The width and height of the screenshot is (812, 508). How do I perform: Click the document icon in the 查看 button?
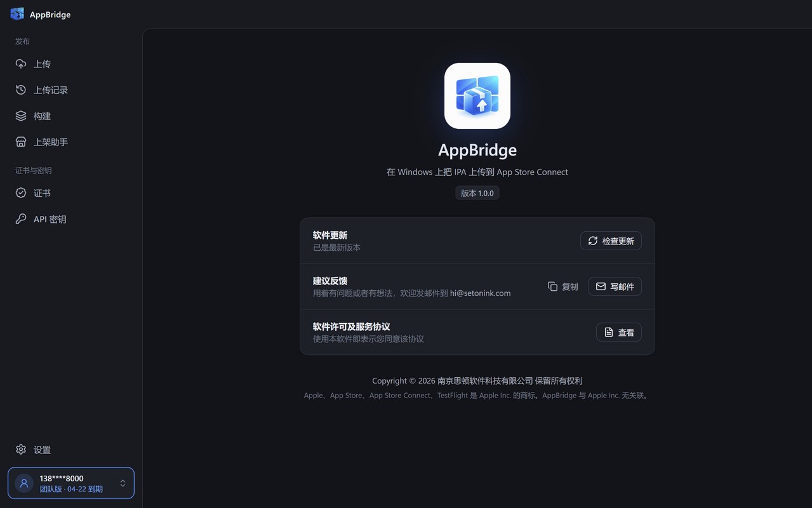(609, 332)
